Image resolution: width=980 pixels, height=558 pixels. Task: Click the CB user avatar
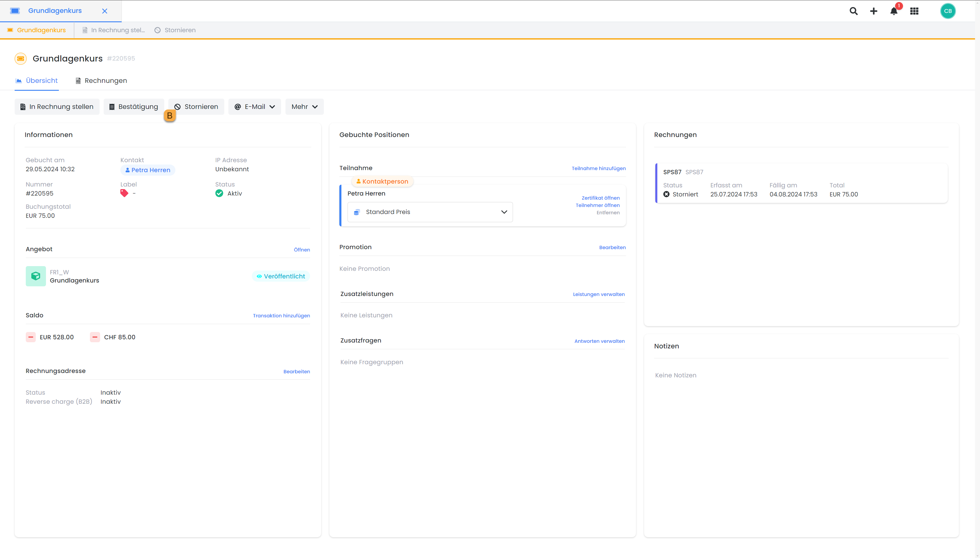947,11
